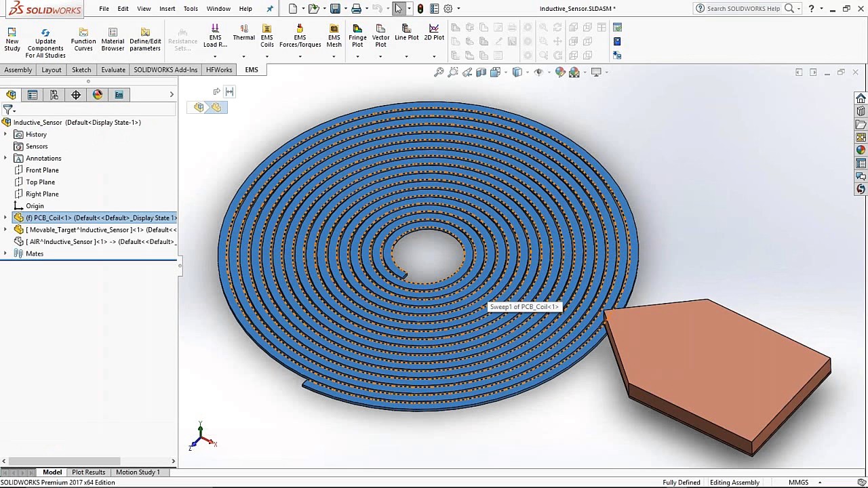Screen dimensions: 868x488
Task: Select Movable_Target component in tree
Action: tap(95, 230)
